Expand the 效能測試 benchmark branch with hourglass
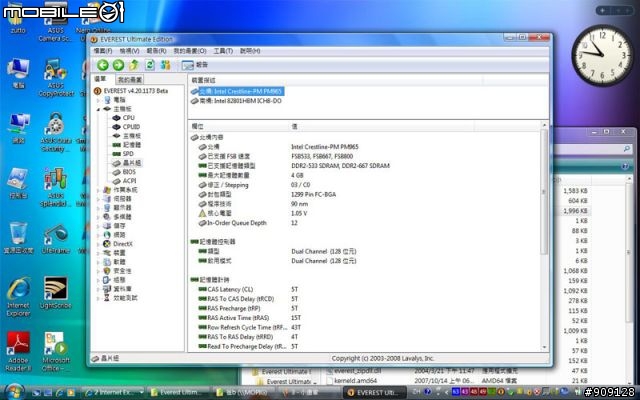Viewport: 640px width, 400px height. (x=98, y=298)
